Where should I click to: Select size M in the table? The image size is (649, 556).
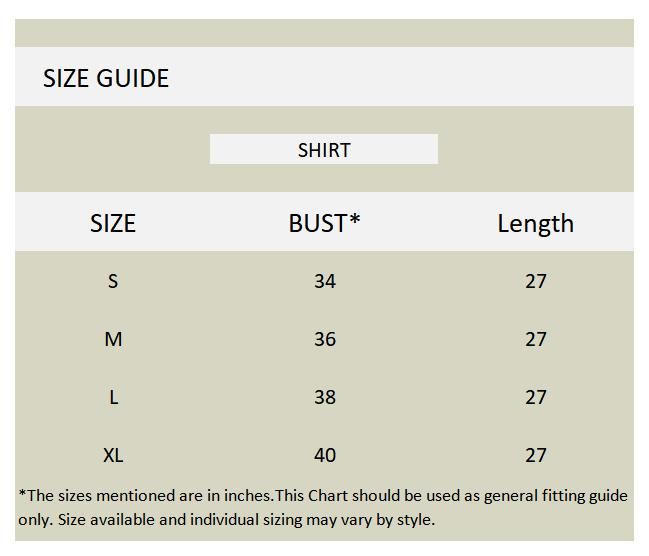point(113,339)
